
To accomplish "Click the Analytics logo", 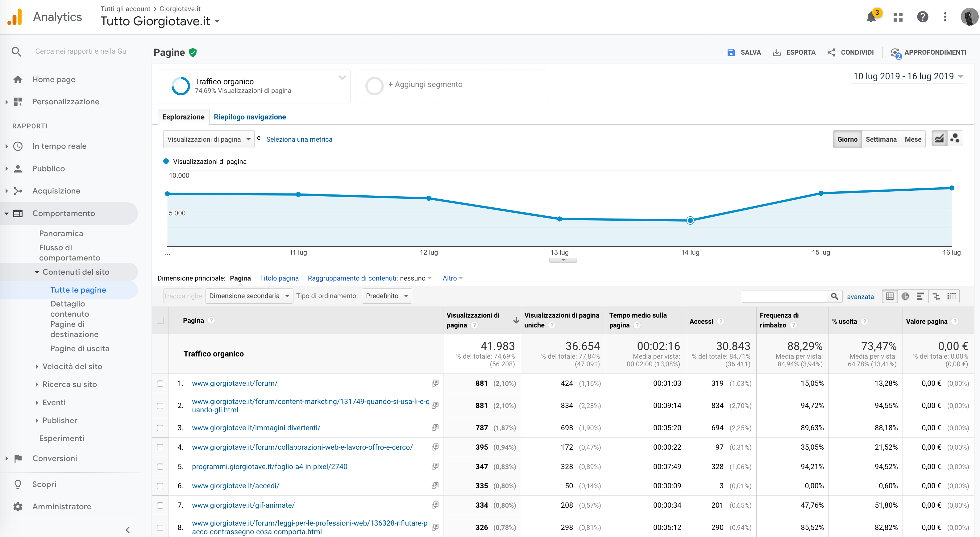I will click(15, 17).
